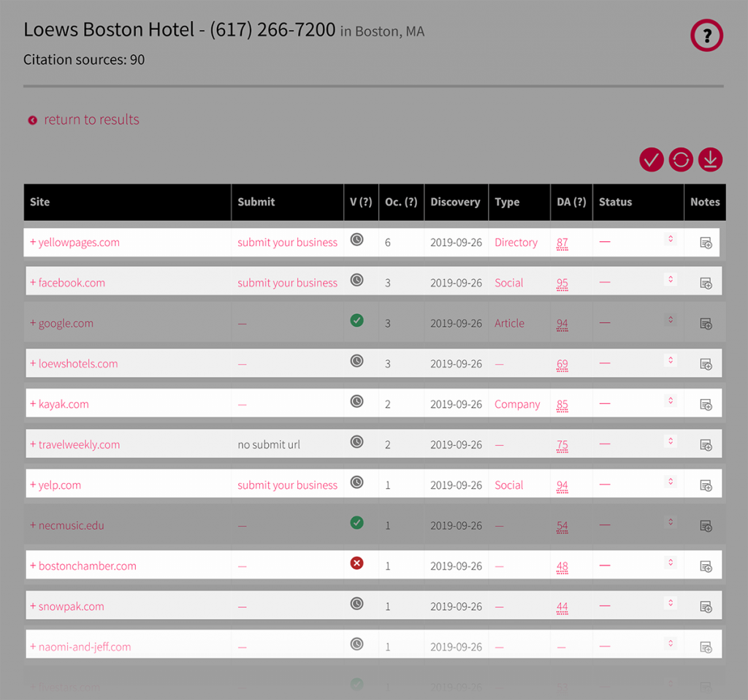Image resolution: width=748 pixels, height=700 pixels.
Task: Open status dropdown for yellowpages.com
Action: (671, 239)
